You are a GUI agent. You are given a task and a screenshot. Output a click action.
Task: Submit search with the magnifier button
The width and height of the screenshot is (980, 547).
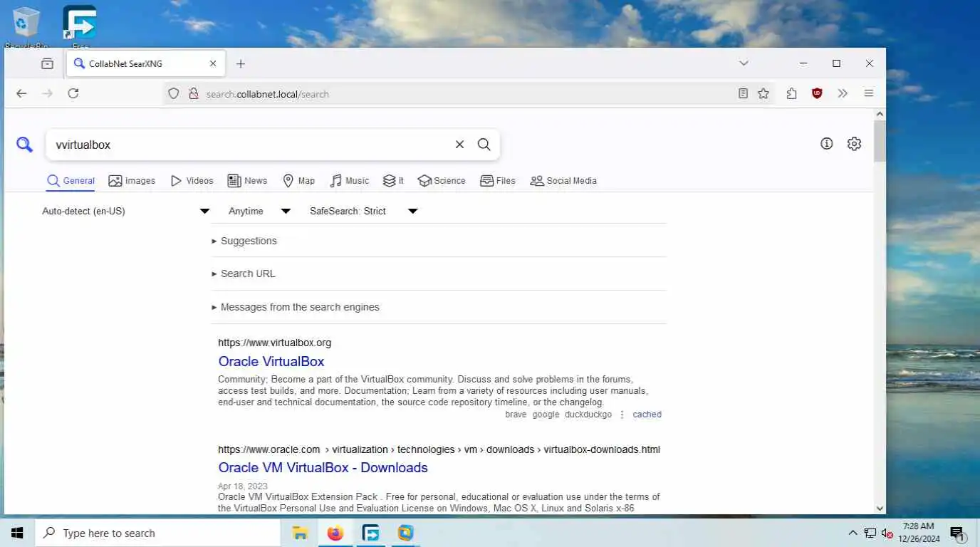(484, 145)
